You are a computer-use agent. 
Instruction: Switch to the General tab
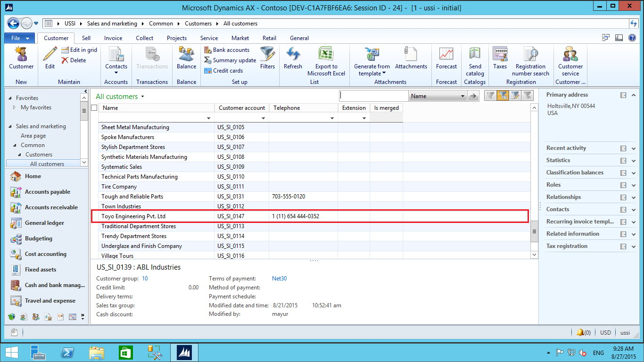(x=299, y=38)
